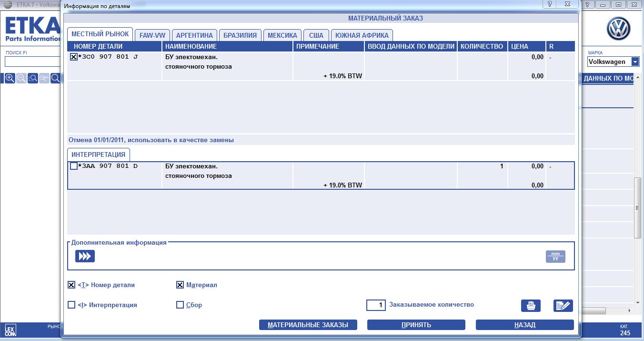
Task: Select the БРАЗИЛИЯ tab
Action: click(240, 35)
